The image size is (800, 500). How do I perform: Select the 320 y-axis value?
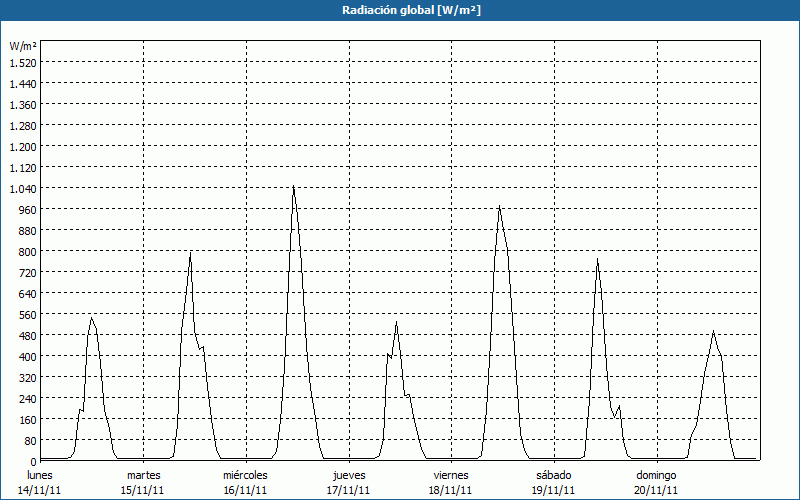click(x=28, y=378)
